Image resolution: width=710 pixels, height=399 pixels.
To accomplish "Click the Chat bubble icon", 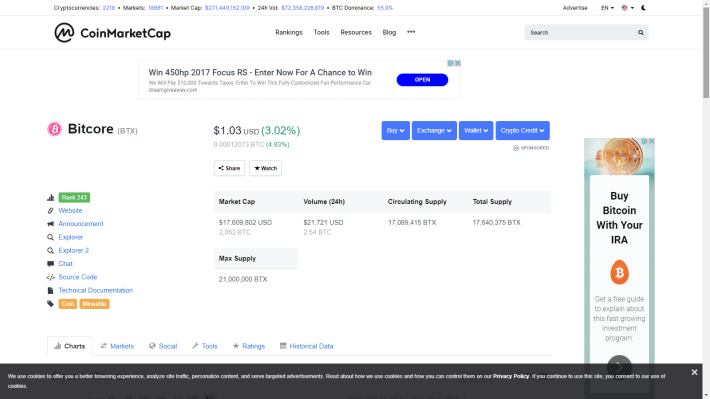I will pyautogui.click(x=50, y=264).
